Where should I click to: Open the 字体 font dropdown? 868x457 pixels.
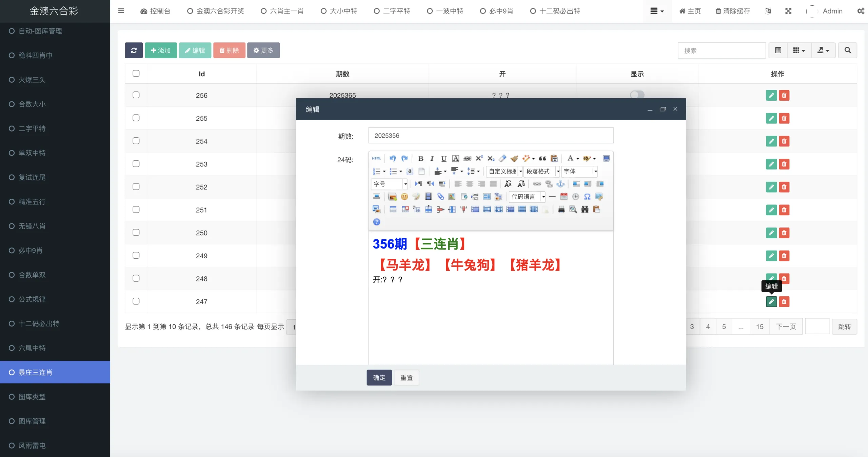point(579,171)
